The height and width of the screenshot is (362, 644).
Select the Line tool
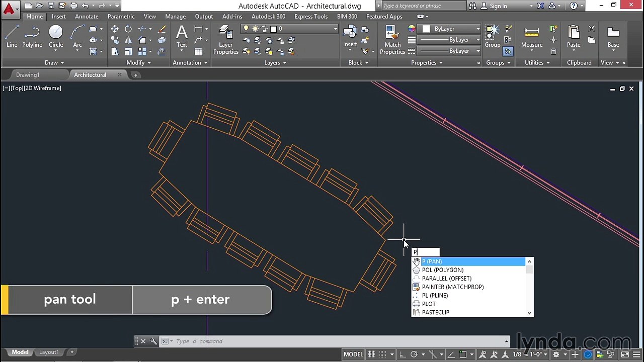[12, 36]
